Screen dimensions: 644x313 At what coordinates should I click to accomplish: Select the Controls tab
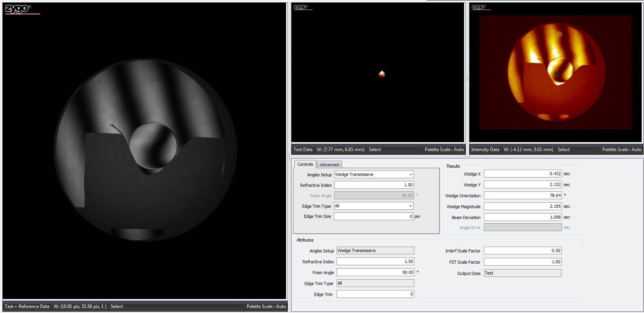coord(305,164)
